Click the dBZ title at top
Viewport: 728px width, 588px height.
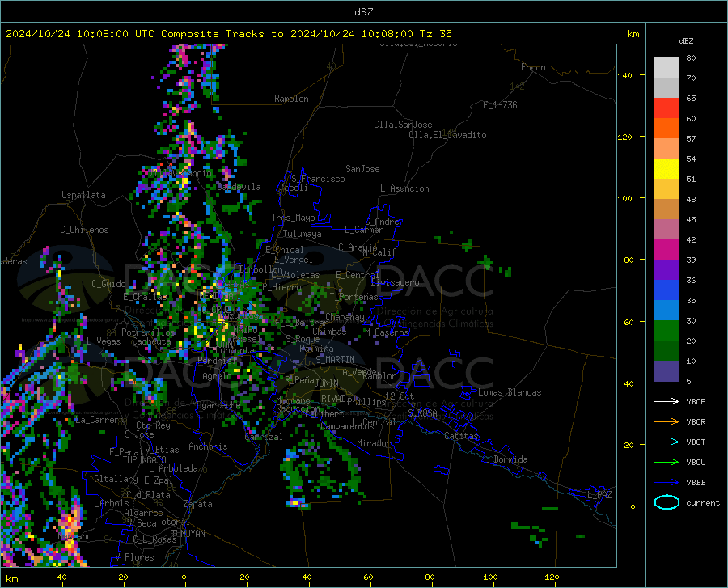[x=363, y=12]
